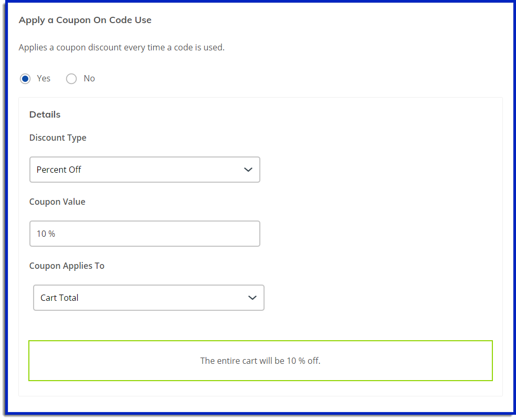Click the "Apply a Coupon On Code Use" heading
516x420 pixels.
click(85, 20)
